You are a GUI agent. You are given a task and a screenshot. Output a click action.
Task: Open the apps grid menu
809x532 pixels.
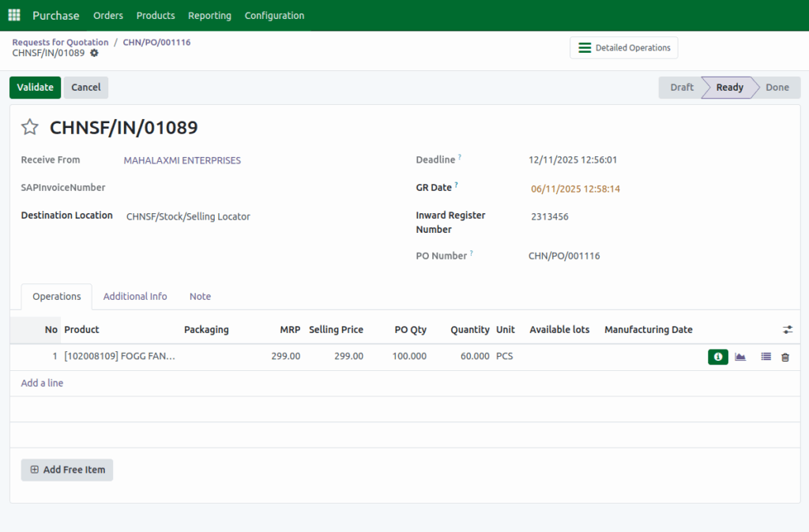point(13,15)
